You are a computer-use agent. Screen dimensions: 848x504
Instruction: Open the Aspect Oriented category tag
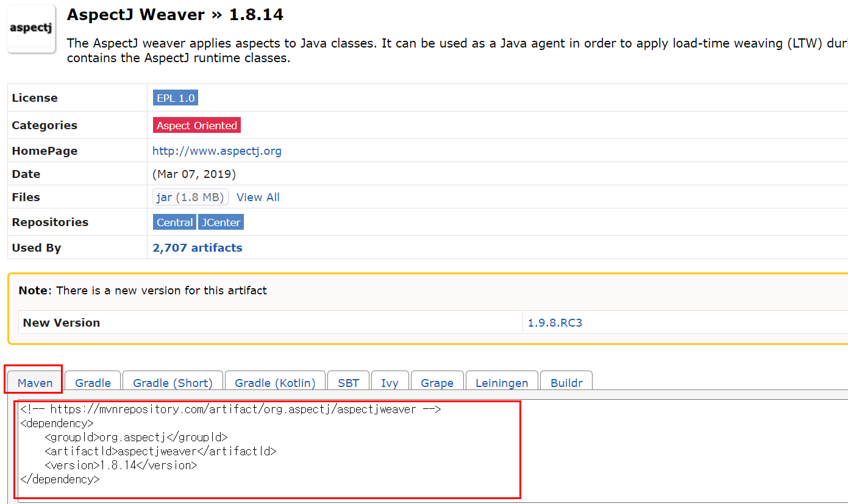coord(197,126)
